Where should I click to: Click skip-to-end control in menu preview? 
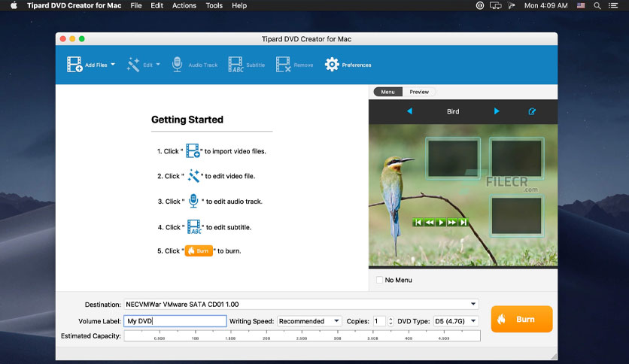[463, 222]
